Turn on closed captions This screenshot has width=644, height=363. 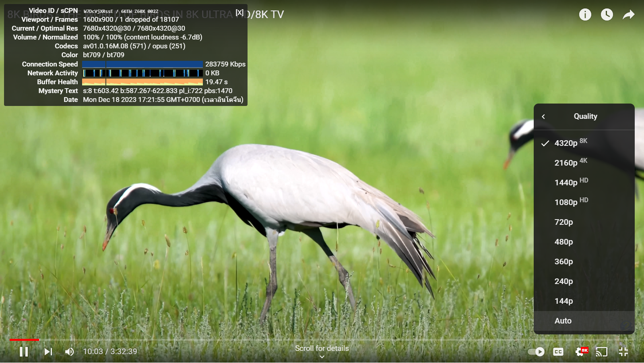click(558, 352)
